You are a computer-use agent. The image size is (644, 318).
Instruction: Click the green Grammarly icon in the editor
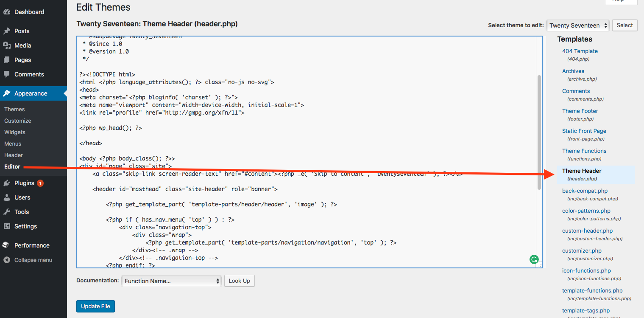534,259
